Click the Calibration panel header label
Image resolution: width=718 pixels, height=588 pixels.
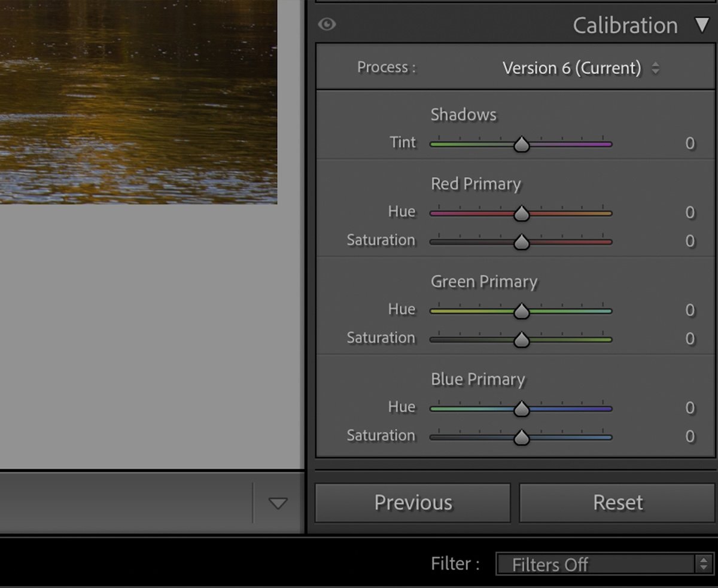point(624,25)
